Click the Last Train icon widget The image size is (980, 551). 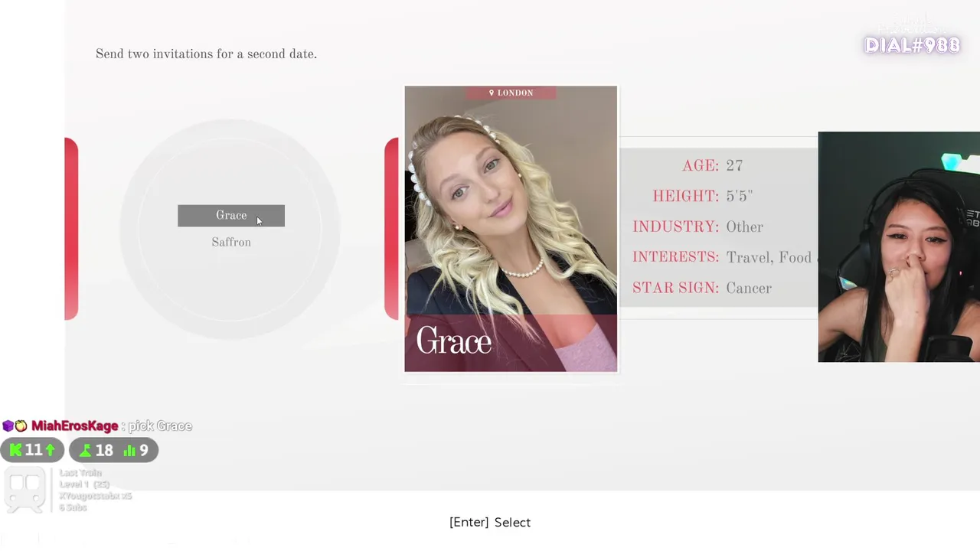coord(25,491)
